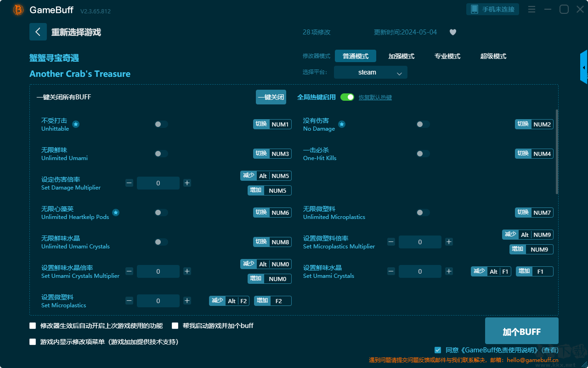Click the star icon beside Unhittable
Image resolution: width=588 pixels, height=368 pixels.
76,124
